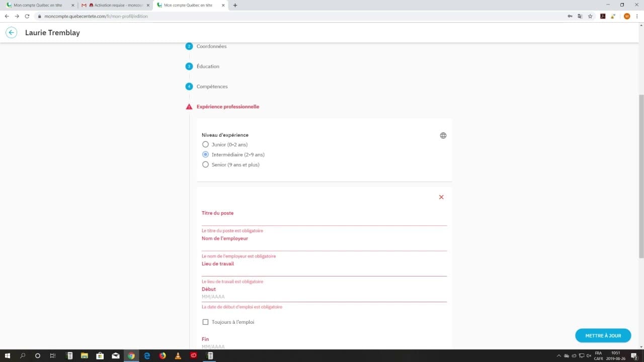Click the translate page icon
The width and height of the screenshot is (644, 362).
click(x=580, y=16)
